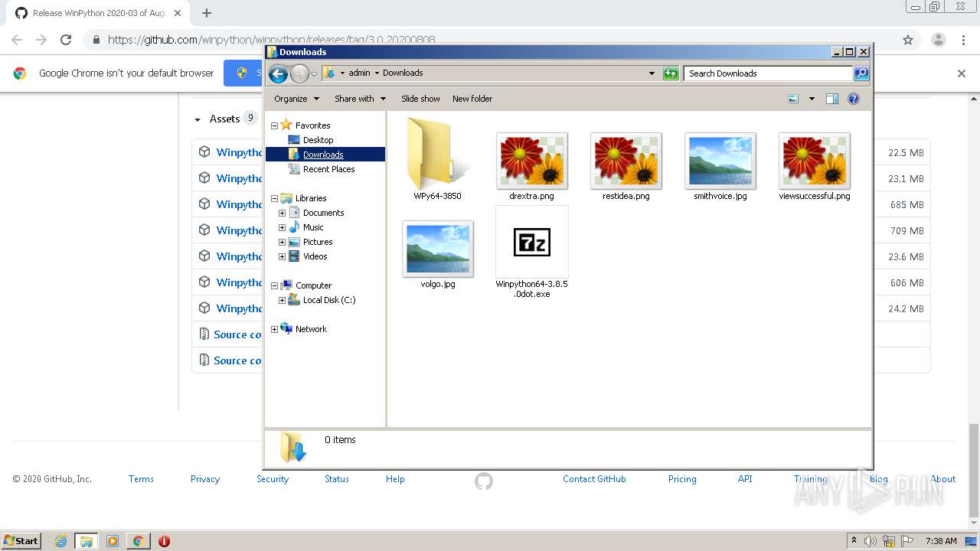Click the Chrome address bar URL
980x551 pixels.
coord(272,40)
